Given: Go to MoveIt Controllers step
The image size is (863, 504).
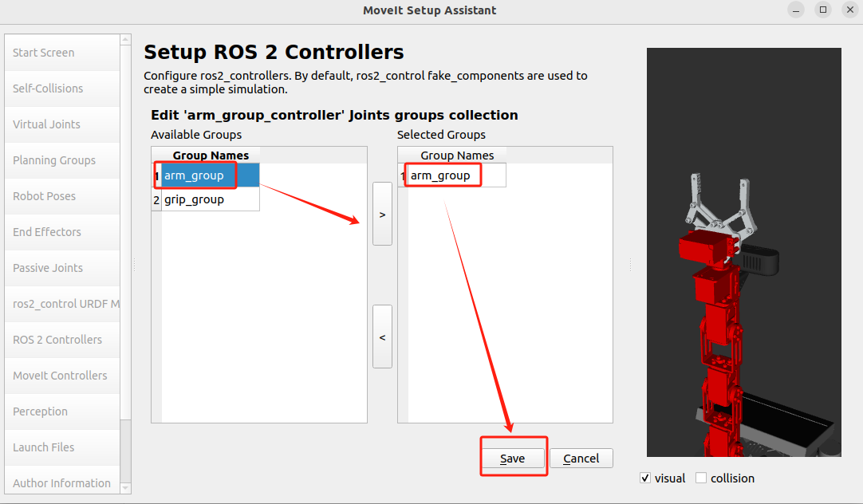Looking at the screenshot, I should tap(62, 376).
